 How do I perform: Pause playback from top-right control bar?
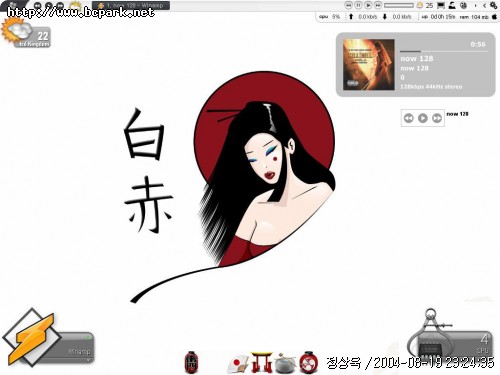pos(358,5)
